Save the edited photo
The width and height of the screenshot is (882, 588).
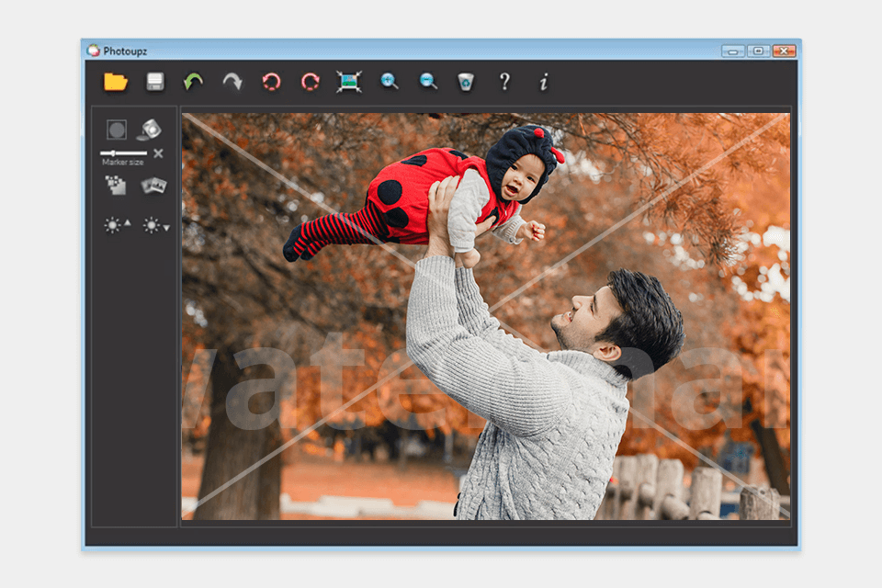tap(156, 82)
